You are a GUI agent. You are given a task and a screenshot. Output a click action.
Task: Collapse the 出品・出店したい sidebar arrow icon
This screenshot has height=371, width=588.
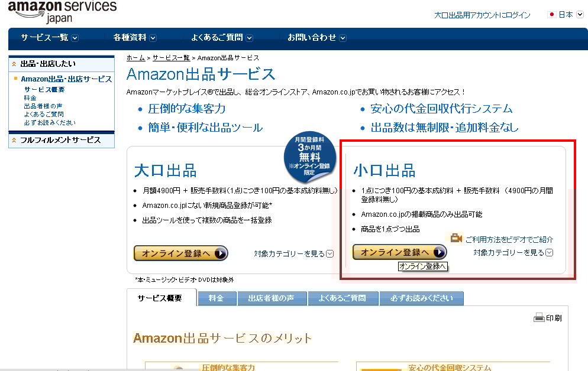(14, 64)
